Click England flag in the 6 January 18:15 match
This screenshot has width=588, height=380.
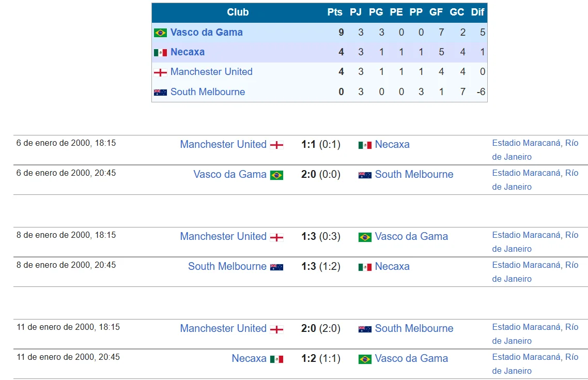click(277, 145)
